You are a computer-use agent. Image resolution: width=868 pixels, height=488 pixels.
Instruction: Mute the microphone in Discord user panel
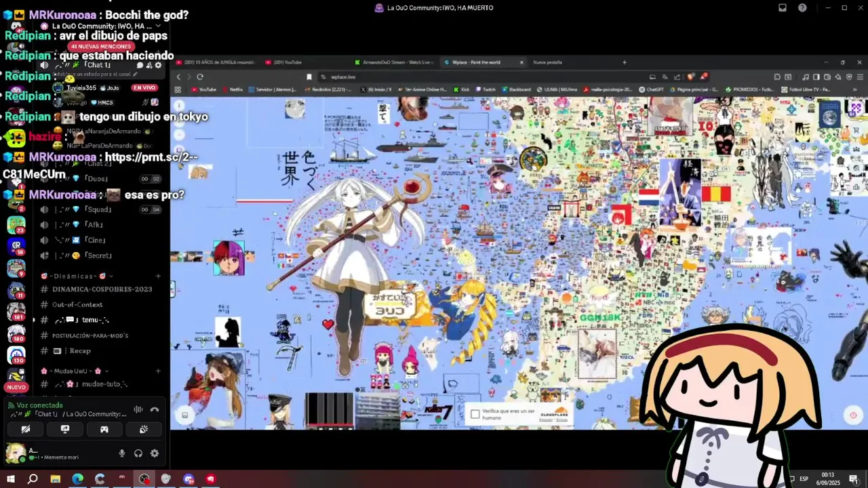coord(122,453)
